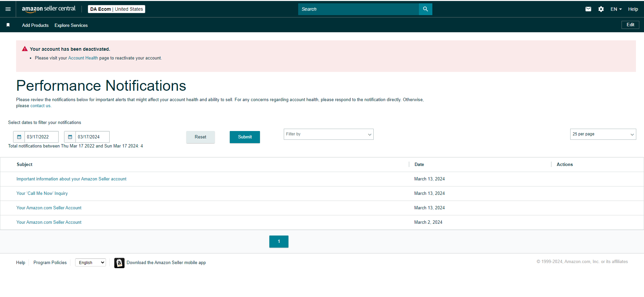Open the Your 'Call Me Now' Inquiry notification

coord(42,194)
